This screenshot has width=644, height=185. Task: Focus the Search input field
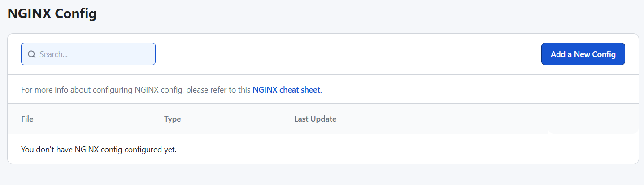[88, 54]
